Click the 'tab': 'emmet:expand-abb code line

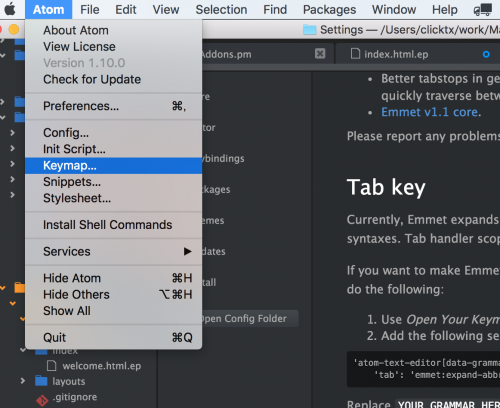[437, 375]
